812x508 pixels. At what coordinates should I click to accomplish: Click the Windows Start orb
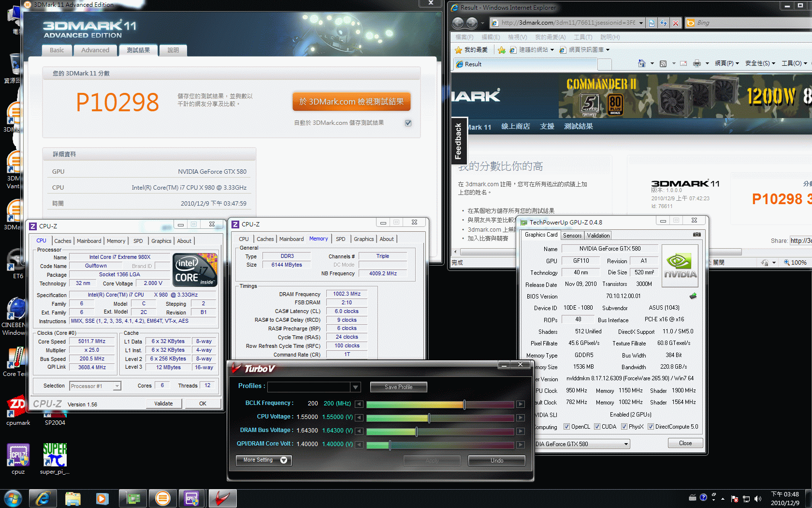pos(13,498)
